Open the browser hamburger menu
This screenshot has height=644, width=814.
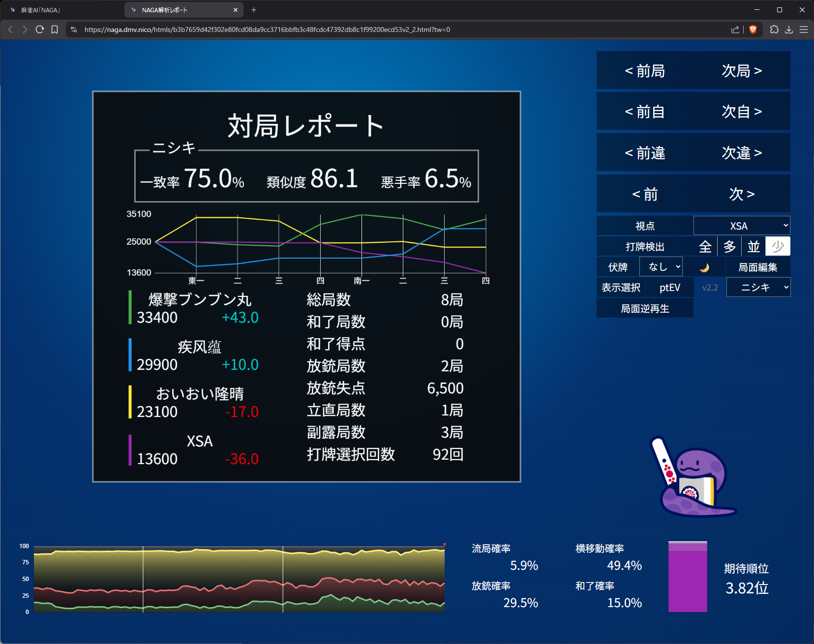click(804, 29)
